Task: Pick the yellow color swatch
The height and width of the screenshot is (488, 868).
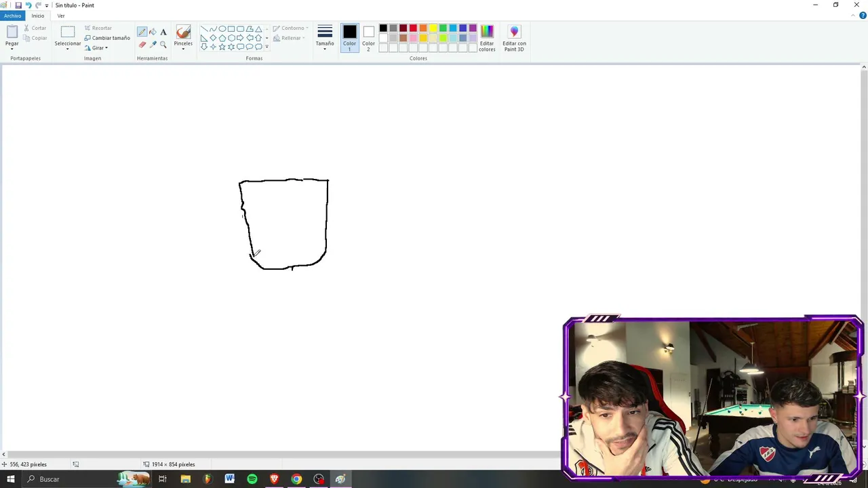Action: 433,28
